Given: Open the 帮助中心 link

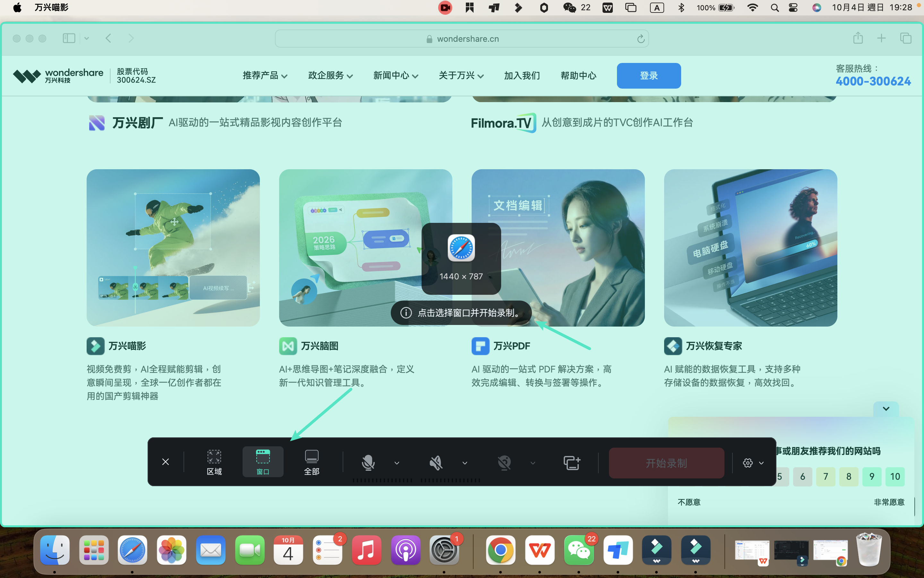Looking at the screenshot, I should [578, 75].
